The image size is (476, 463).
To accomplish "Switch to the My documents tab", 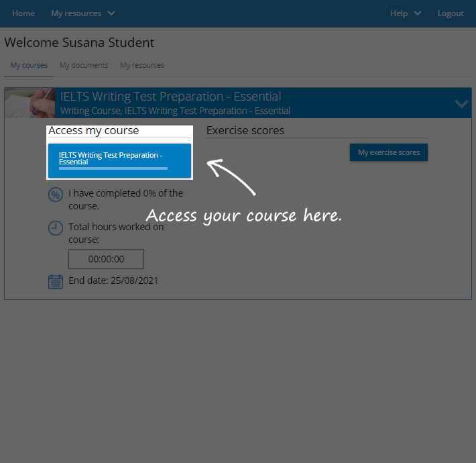I will click(x=84, y=65).
